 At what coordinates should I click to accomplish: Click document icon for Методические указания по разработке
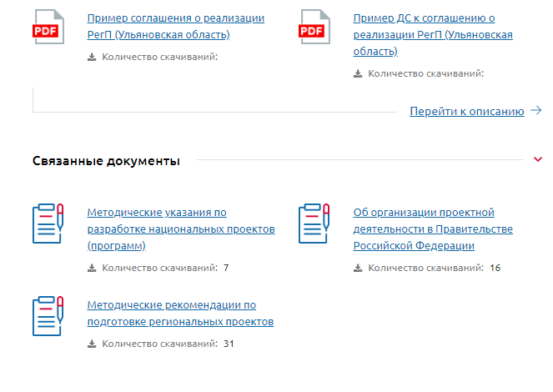coord(48,224)
